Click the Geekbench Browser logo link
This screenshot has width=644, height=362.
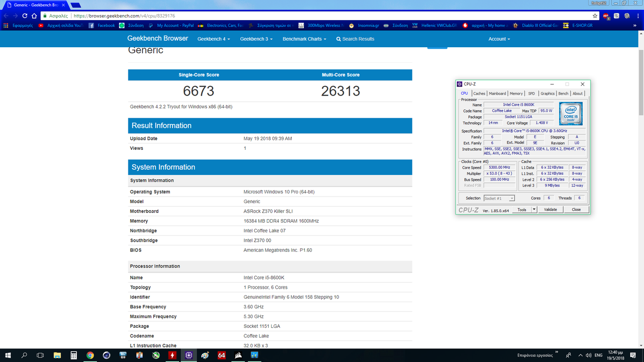pos(157,38)
